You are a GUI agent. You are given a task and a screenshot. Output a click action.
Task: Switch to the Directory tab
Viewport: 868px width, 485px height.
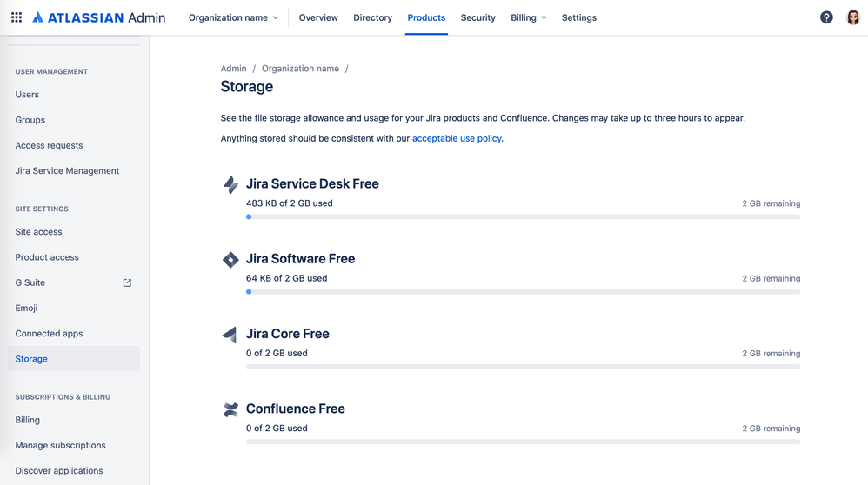tap(372, 17)
